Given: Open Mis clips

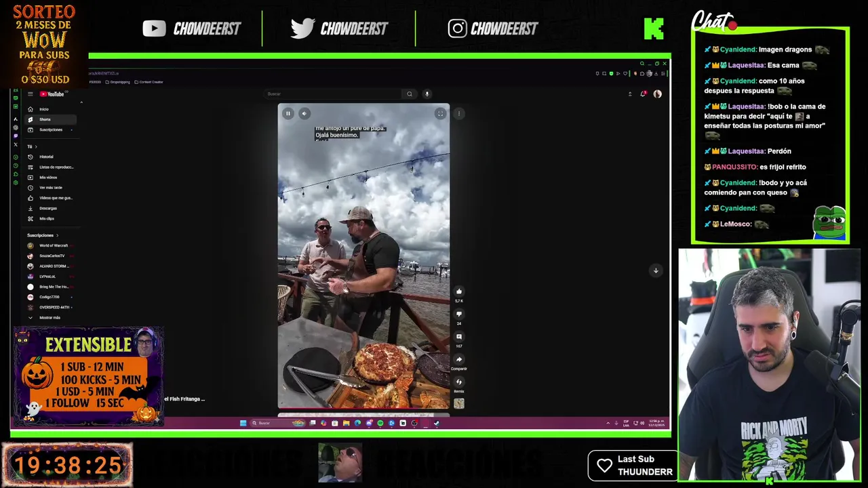Looking at the screenshot, I should (50, 218).
